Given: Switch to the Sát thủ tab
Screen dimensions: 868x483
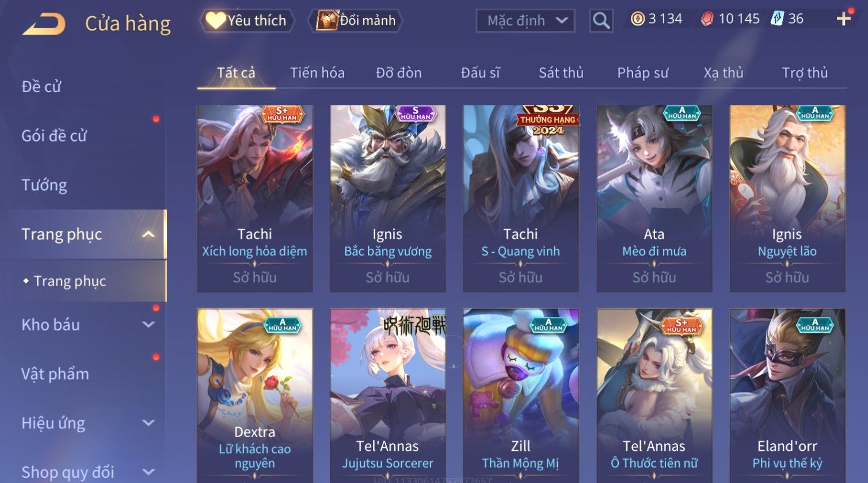Looking at the screenshot, I should [561, 73].
